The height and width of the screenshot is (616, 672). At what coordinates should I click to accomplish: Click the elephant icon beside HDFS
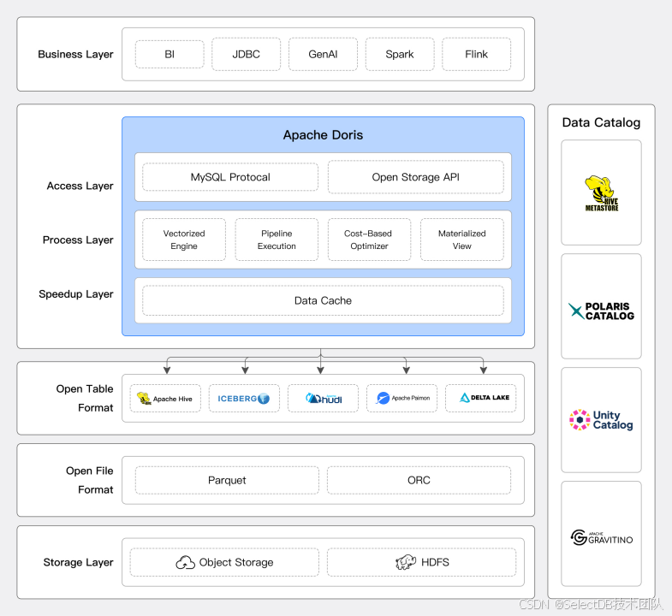coord(406,562)
